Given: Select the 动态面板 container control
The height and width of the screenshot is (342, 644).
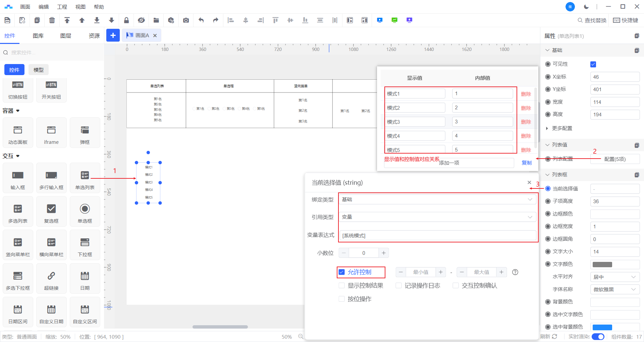Looking at the screenshot, I should coord(18,133).
